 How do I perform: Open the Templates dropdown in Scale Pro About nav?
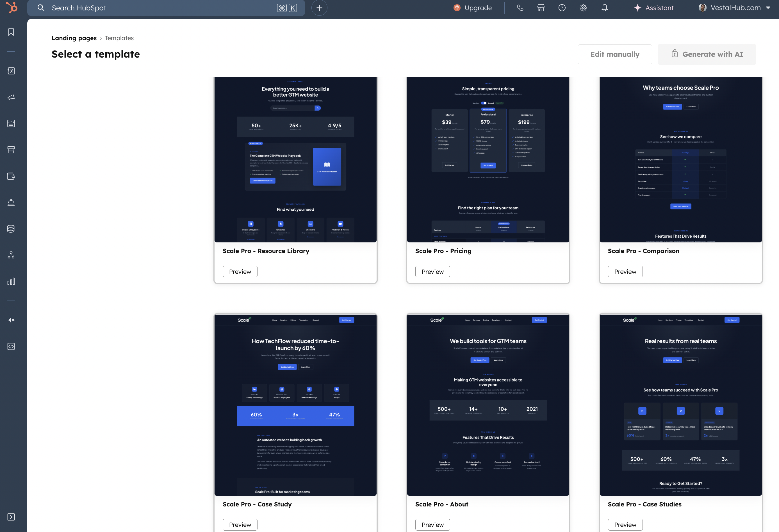click(x=497, y=320)
